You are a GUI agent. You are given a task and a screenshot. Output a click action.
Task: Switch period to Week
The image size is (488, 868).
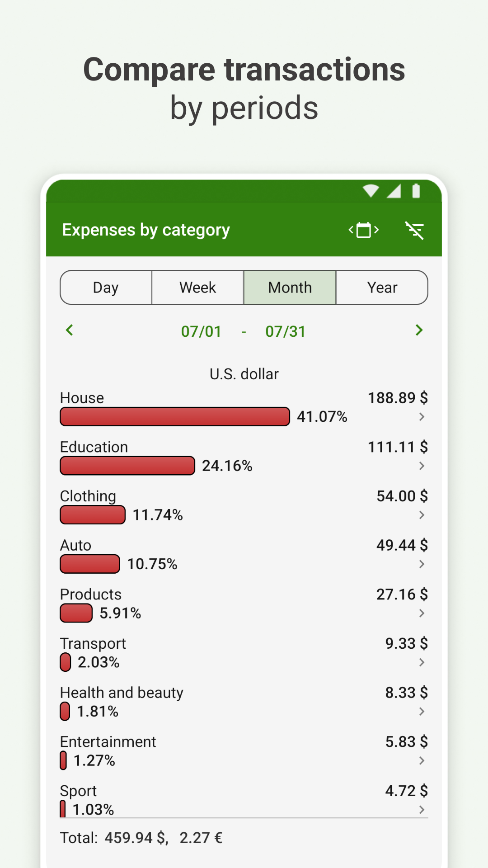(198, 288)
